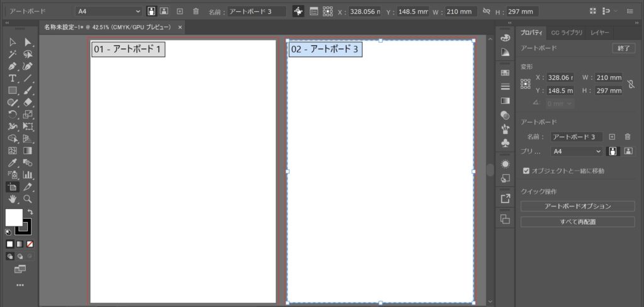Select the Rectangle tool
644x307 pixels.
pos(13,91)
